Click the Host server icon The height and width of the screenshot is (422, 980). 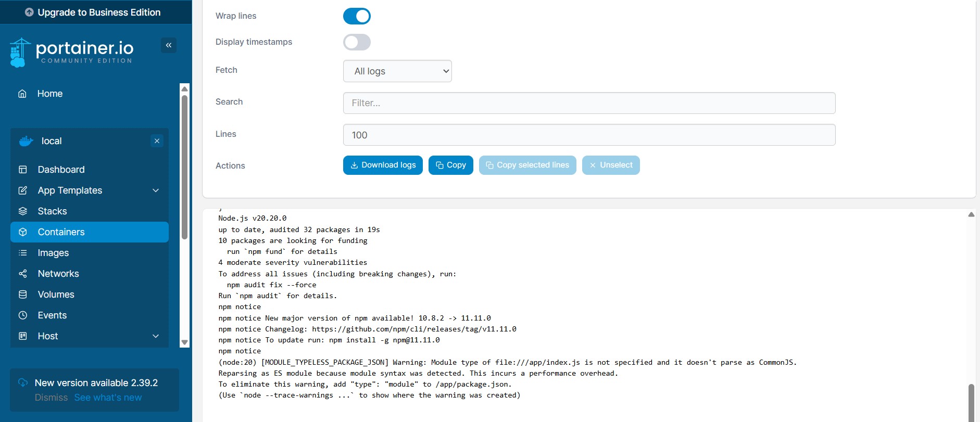pyautogui.click(x=23, y=336)
